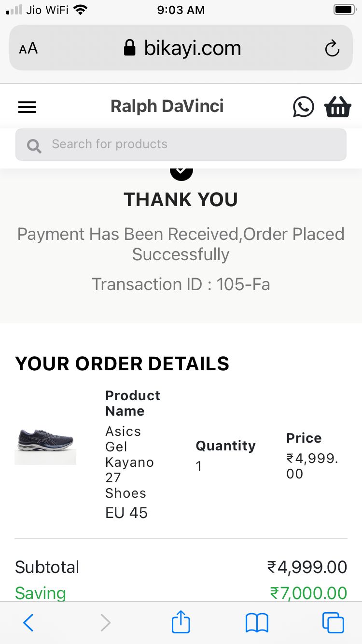Viewport: 362px width, 644px height.
Task: Tap the order success checkmark icon
Action: [181, 172]
